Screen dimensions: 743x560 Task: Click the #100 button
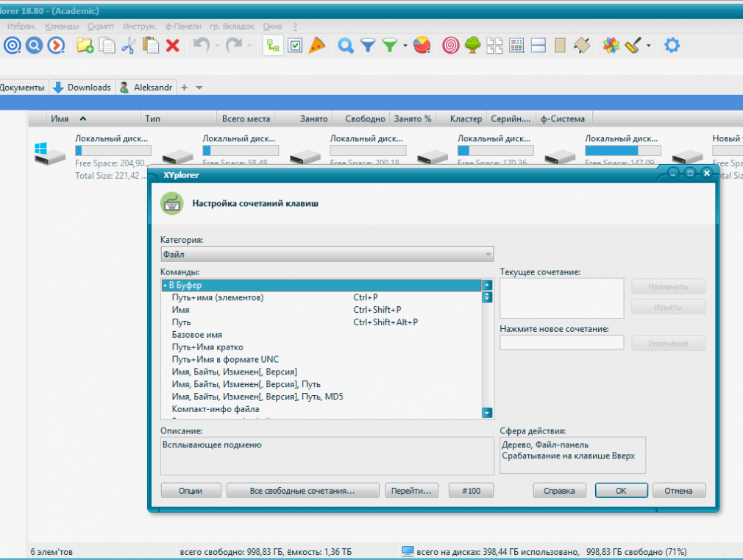pyautogui.click(x=471, y=491)
